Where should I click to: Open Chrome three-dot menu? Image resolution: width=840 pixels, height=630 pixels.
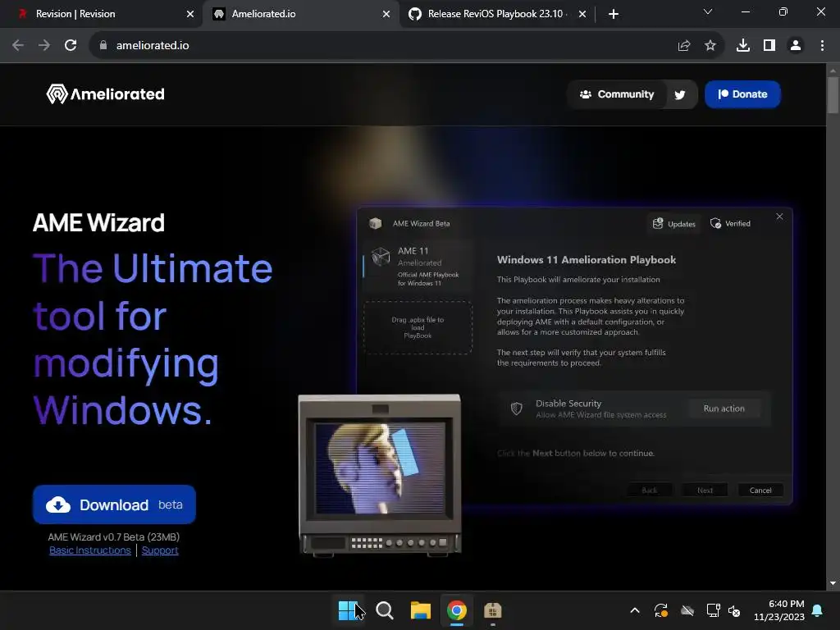[822, 46]
